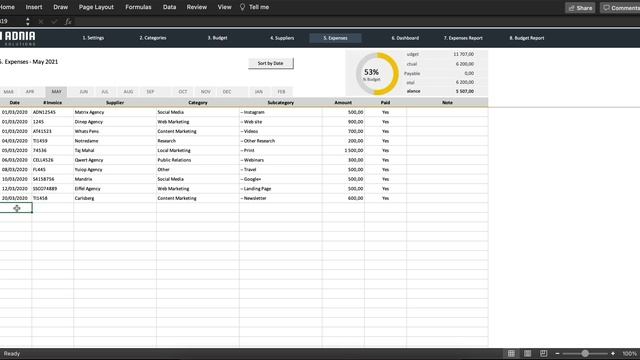Click the Supplier column header

(115, 102)
